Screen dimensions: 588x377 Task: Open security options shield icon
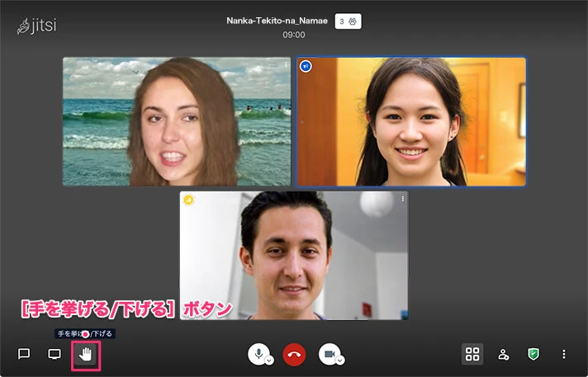point(533,354)
